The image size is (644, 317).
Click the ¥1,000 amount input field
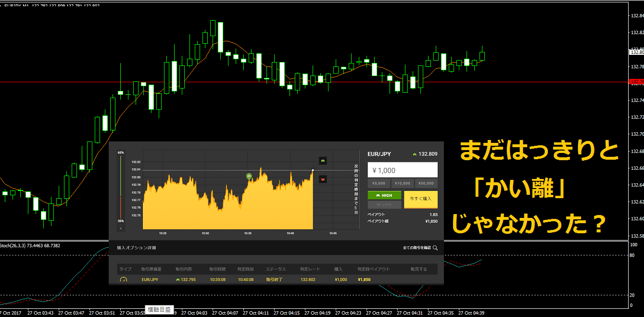[x=403, y=170]
